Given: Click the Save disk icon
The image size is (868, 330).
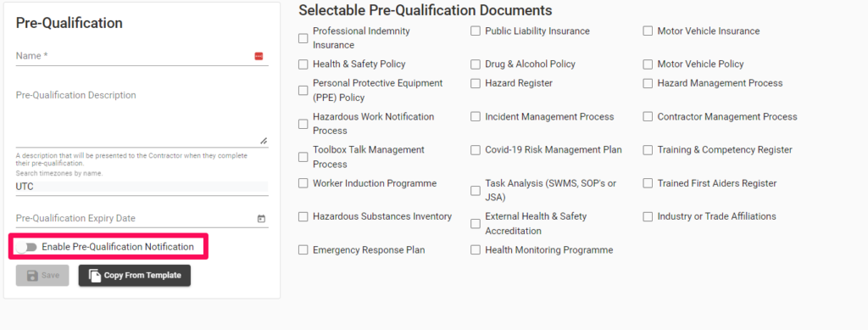Looking at the screenshot, I should point(33,276).
